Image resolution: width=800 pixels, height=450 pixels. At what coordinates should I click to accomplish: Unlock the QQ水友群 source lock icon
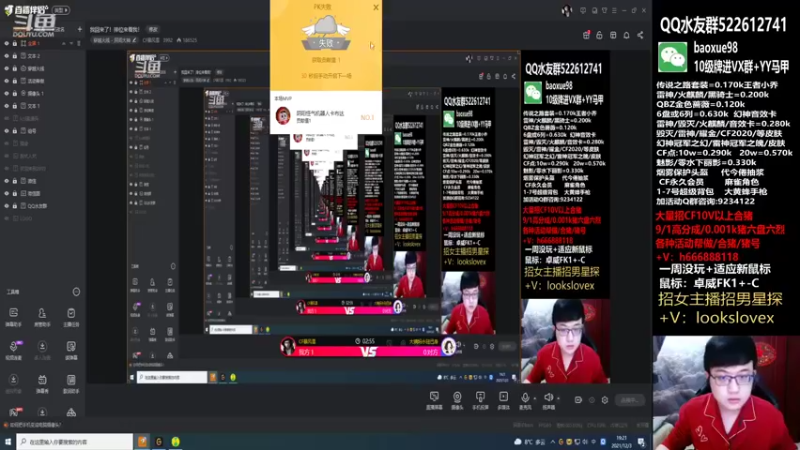pos(15,206)
